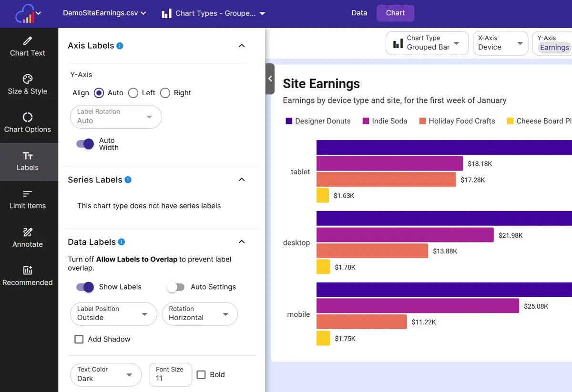Open DemoSiteEarnings.csv file dropdown

tap(104, 13)
